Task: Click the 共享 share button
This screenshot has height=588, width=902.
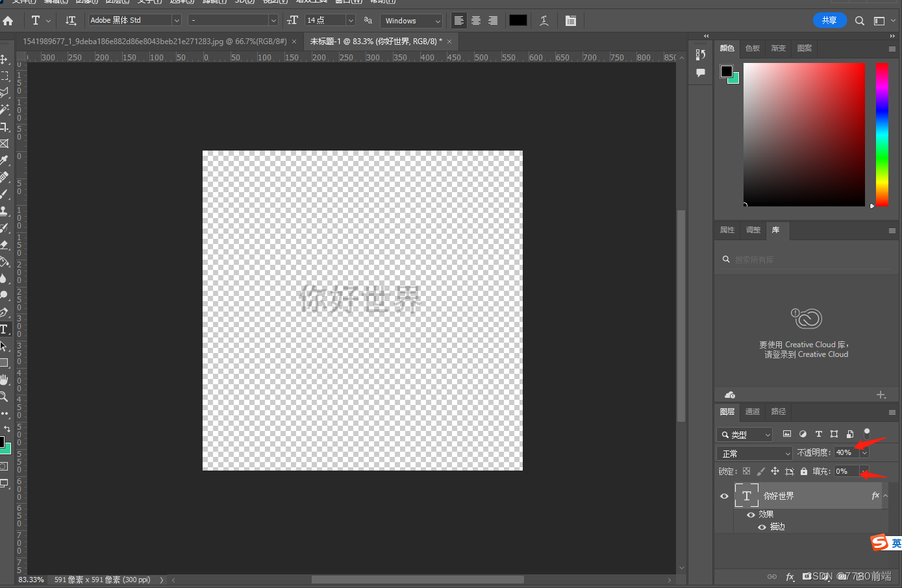Action: pyautogui.click(x=829, y=21)
